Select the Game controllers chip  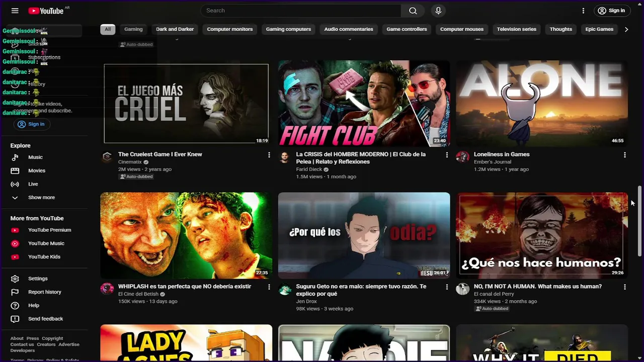point(407,29)
